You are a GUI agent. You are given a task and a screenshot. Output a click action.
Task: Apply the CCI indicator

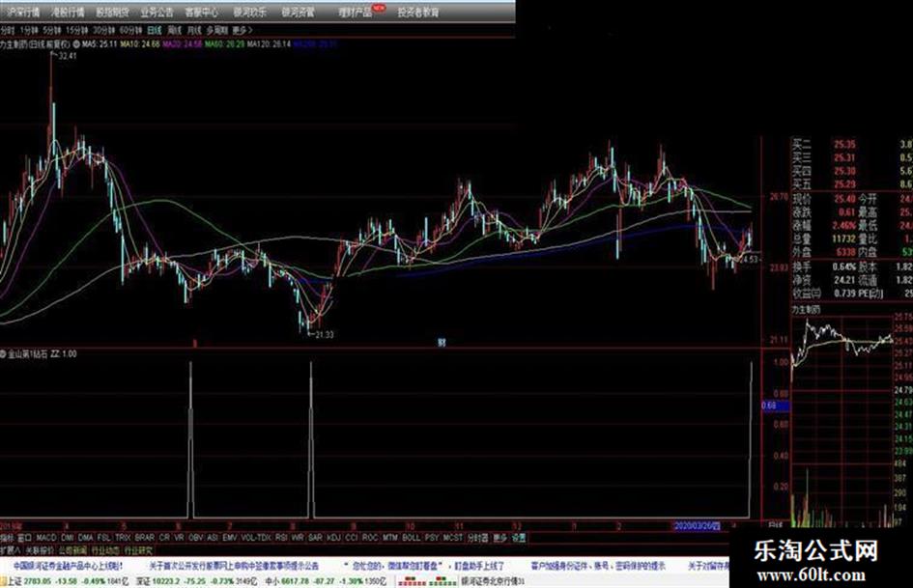click(x=352, y=538)
